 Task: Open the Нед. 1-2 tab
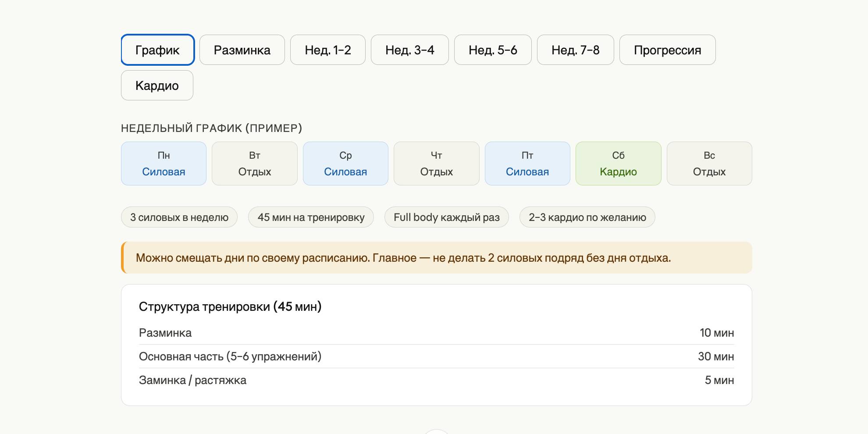click(327, 50)
